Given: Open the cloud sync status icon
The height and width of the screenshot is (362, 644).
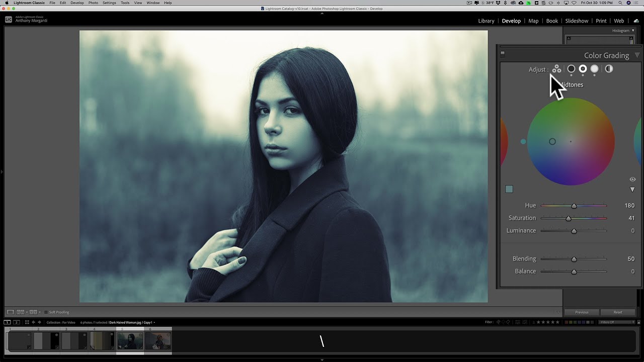Looking at the screenshot, I should pos(635,21).
